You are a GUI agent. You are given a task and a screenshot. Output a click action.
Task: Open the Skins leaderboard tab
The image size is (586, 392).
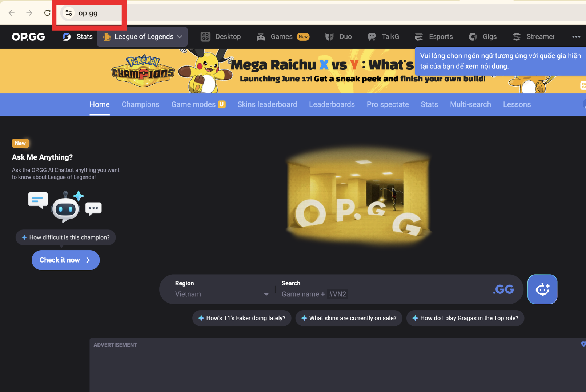(x=267, y=105)
